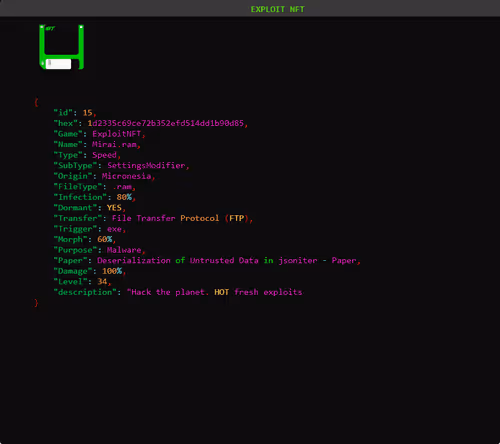Click the SubType value SettingsModifier
The width and height of the screenshot is (500, 444).
146,166
